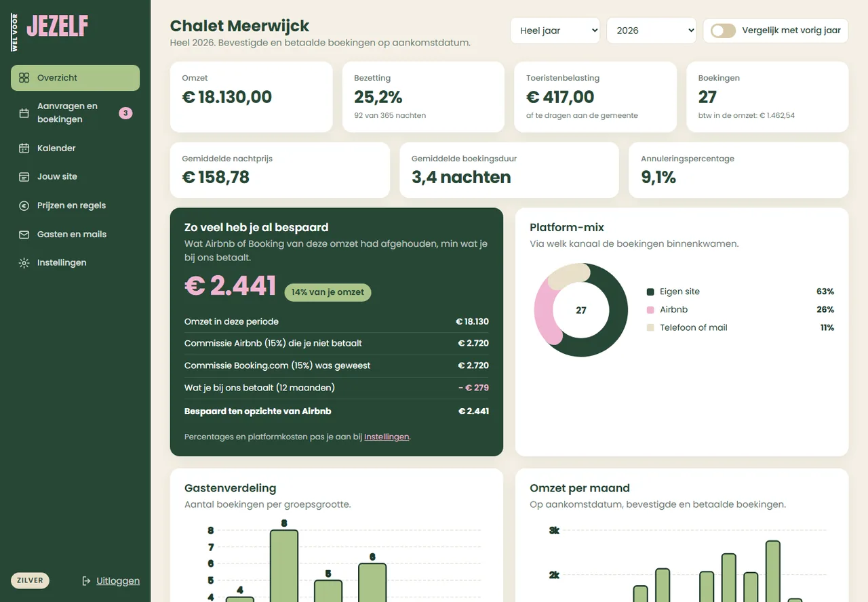Click the JEZELF logo
Image resolution: width=868 pixels, height=602 pixels.
point(57,26)
